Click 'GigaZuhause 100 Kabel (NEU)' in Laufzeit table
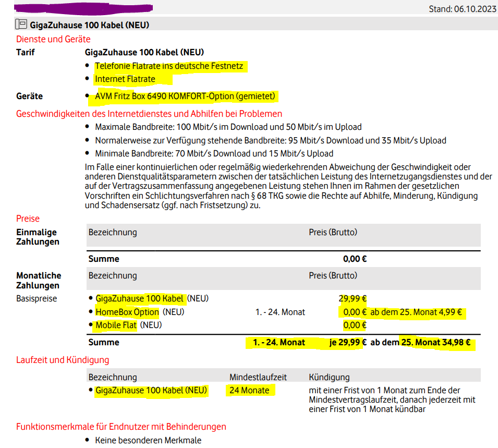The width and height of the screenshot is (498, 448). click(x=151, y=390)
